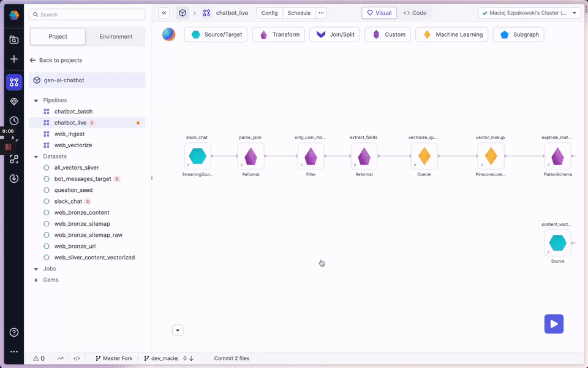The image size is (588, 368).
Task: Expand the Gems tree section
Action: (36, 280)
